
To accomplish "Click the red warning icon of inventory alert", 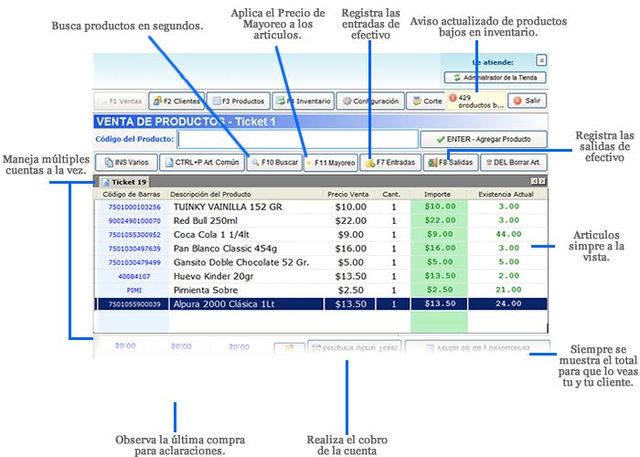I will click(x=452, y=98).
